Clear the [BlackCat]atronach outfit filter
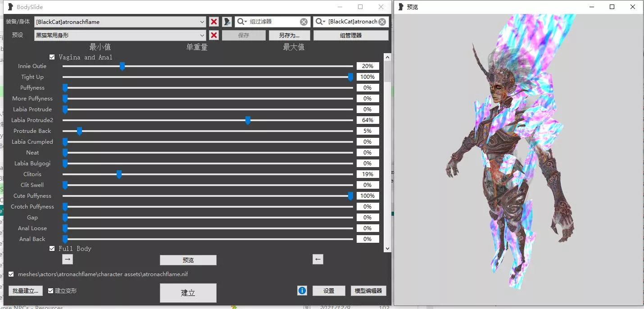This screenshot has height=309, width=644. (x=382, y=22)
